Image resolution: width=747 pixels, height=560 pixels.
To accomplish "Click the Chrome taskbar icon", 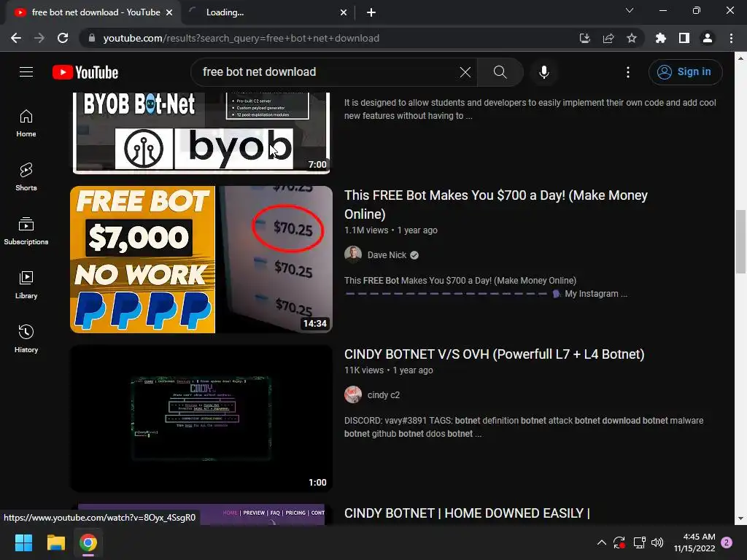I will 88,542.
